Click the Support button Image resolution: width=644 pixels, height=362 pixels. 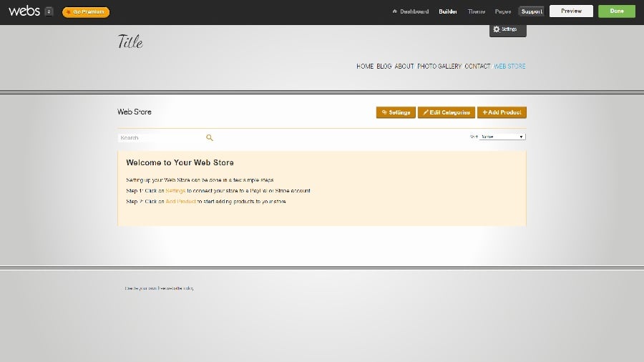(x=532, y=11)
